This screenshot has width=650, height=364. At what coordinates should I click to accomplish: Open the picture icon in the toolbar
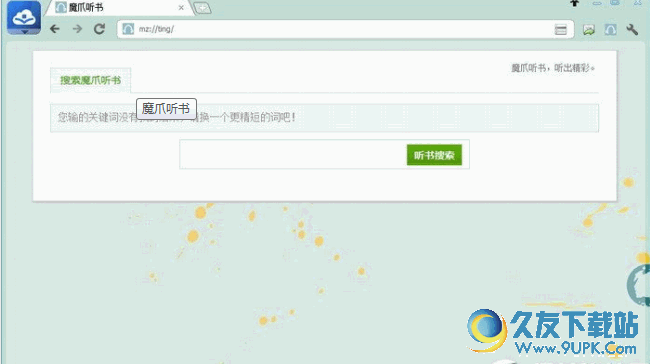[x=589, y=29]
